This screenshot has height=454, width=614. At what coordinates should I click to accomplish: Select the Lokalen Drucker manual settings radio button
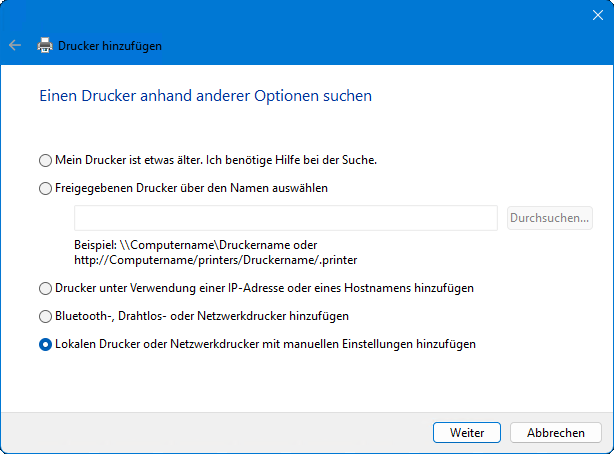point(44,344)
